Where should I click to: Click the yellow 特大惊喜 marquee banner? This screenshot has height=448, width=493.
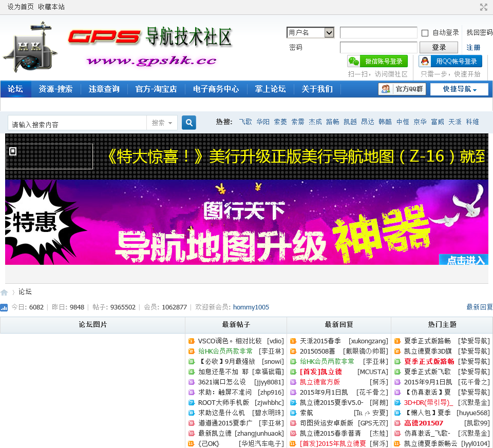point(296,157)
